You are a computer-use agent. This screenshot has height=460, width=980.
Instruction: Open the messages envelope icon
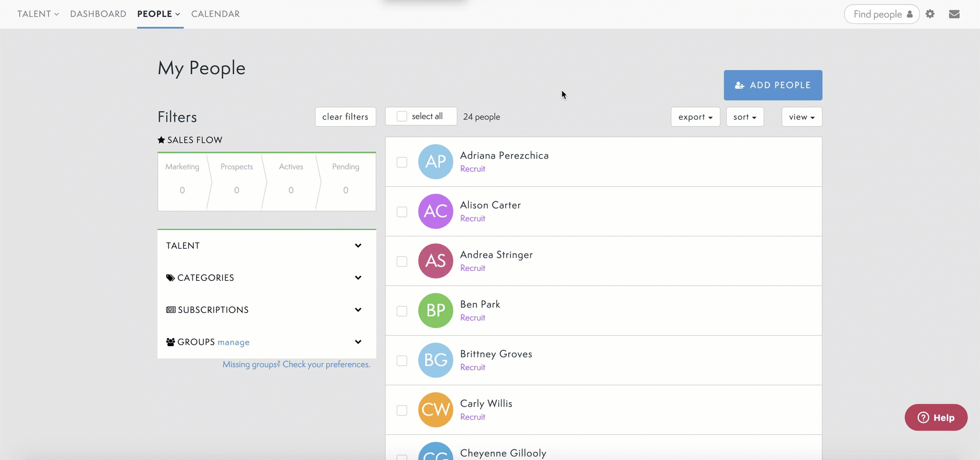(x=954, y=14)
